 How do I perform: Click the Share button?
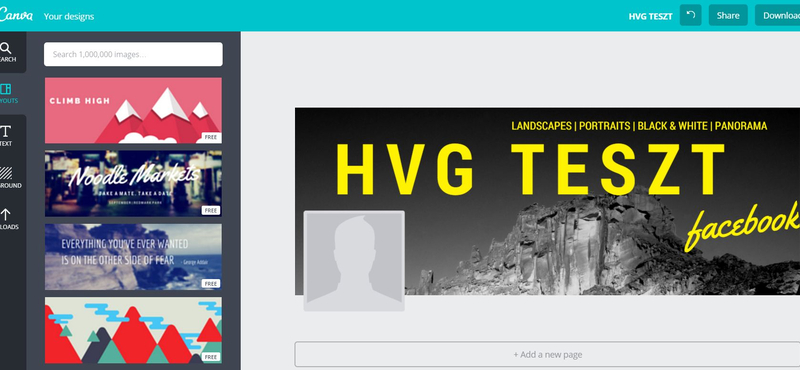coord(728,15)
